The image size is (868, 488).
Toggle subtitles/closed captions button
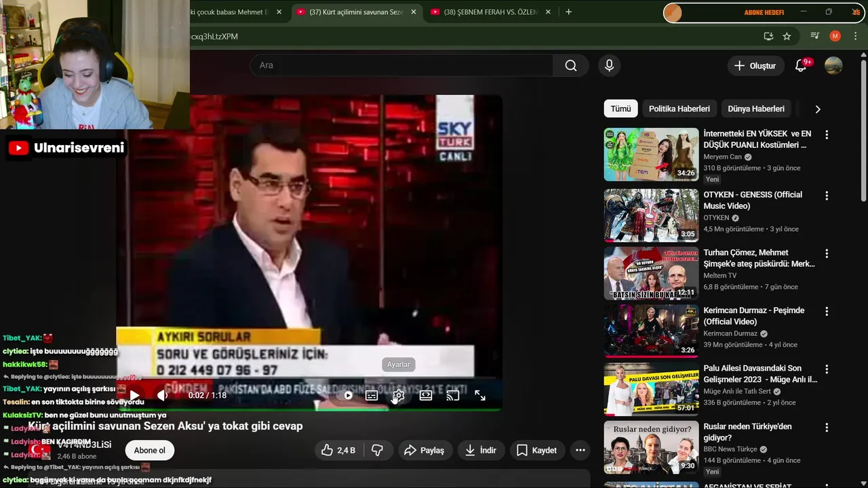pyautogui.click(x=372, y=395)
